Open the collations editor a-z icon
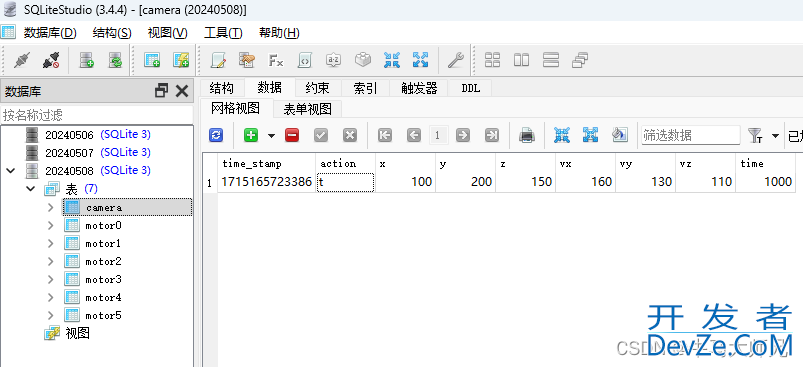 tap(333, 60)
